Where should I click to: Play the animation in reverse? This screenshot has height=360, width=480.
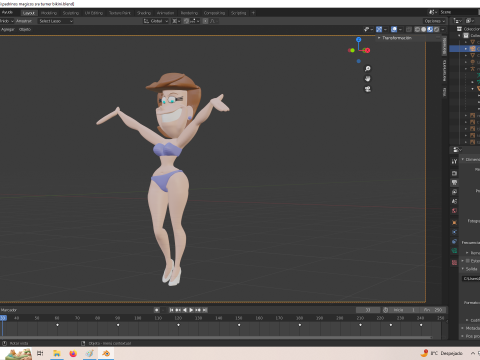[185, 310]
